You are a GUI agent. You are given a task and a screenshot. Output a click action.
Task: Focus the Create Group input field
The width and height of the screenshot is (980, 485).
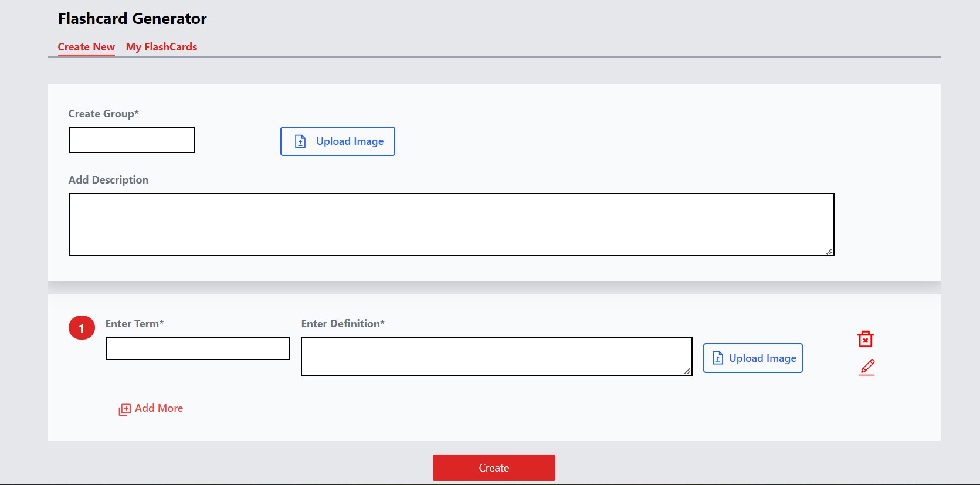132,140
